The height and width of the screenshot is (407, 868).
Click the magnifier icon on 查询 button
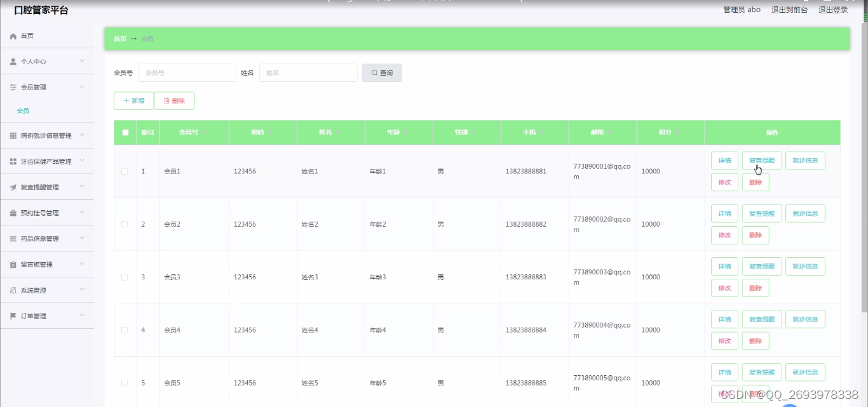pyautogui.click(x=374, y=73)
